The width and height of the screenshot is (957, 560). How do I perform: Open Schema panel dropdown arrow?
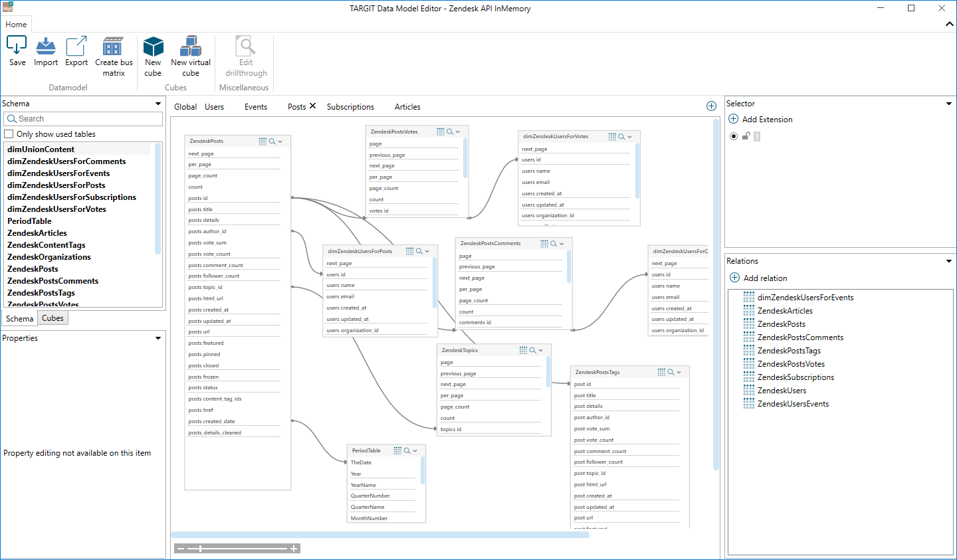[158, 104]
